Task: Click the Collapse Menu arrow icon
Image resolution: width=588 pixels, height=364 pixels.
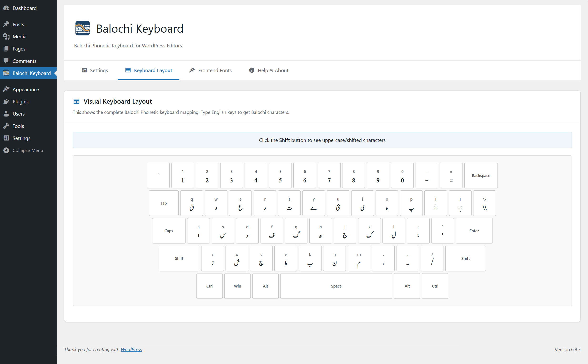Action: [6, 150]
